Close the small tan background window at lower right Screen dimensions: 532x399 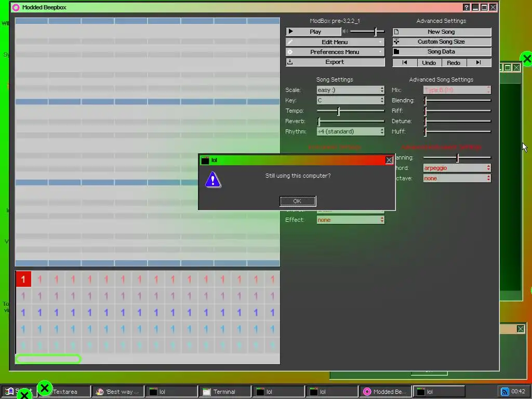[521, 329]
